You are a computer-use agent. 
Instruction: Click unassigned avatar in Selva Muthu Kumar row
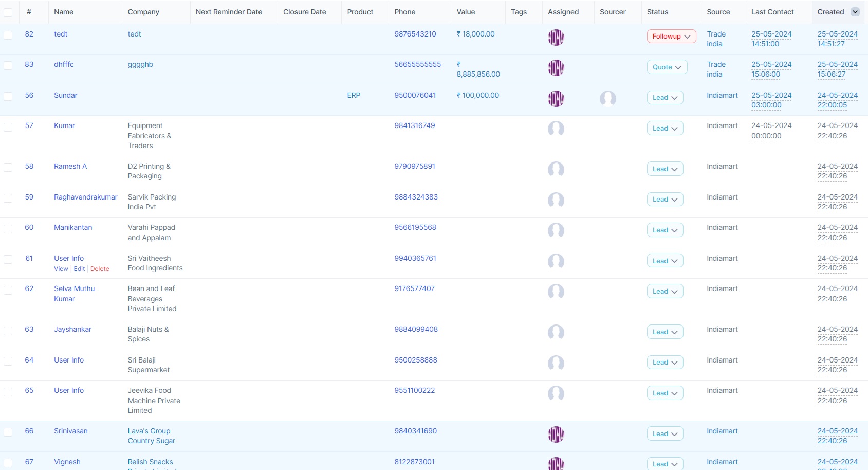click(556, 292)
